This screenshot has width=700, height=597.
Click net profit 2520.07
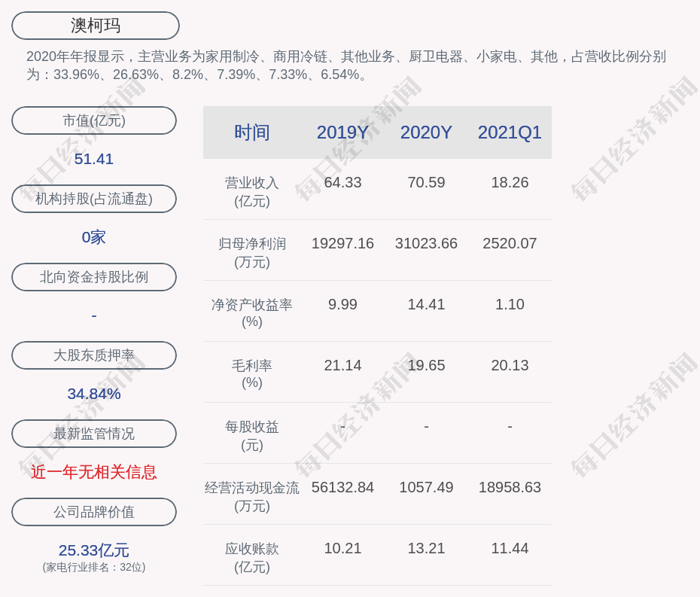pyautogui.click(x=510, y=243)
